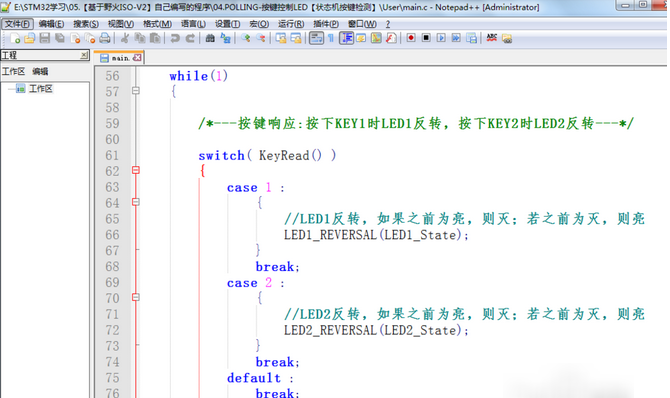
Task: Print the document using the printer icon
Action: tap(105, 38)
